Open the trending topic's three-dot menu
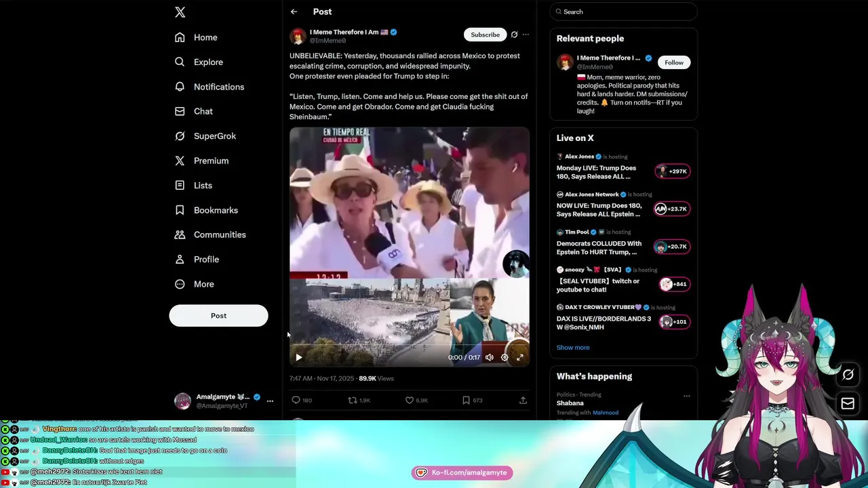Viewport: 868px width, 488px height. 686,396
